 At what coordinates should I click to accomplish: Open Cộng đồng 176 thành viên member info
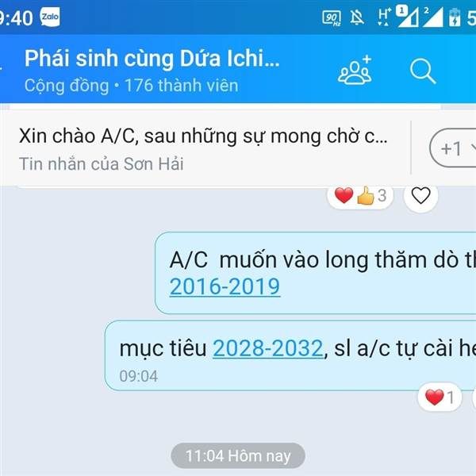click(x=131, y=86)
